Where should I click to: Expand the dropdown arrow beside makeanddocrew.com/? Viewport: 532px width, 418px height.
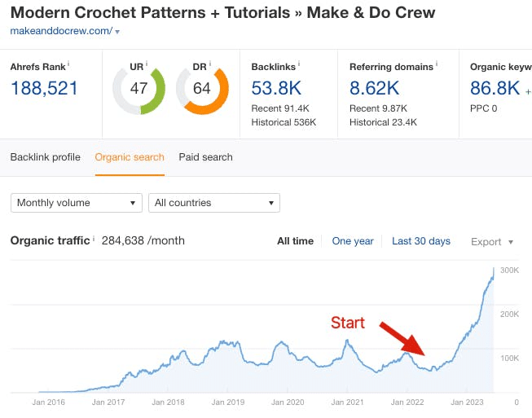pos(117,32)
